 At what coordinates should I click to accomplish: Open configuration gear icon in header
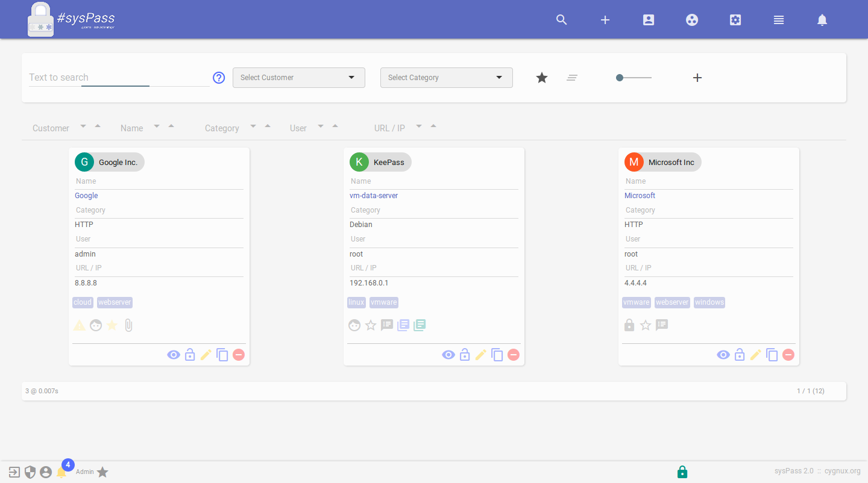pyautogui.click(x=735, y=20)
